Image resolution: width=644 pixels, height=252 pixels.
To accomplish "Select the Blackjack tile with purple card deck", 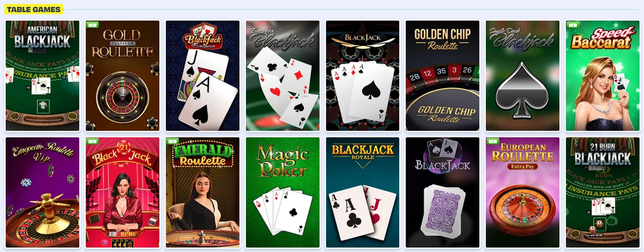I will pos(443,193).
